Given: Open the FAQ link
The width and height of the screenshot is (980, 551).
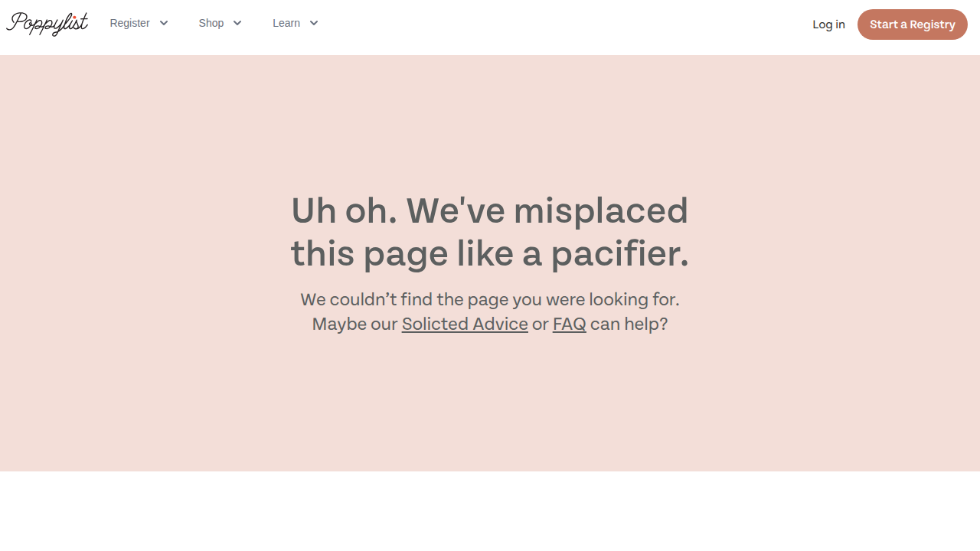Looking at the screenshot, I should [570, 324].
